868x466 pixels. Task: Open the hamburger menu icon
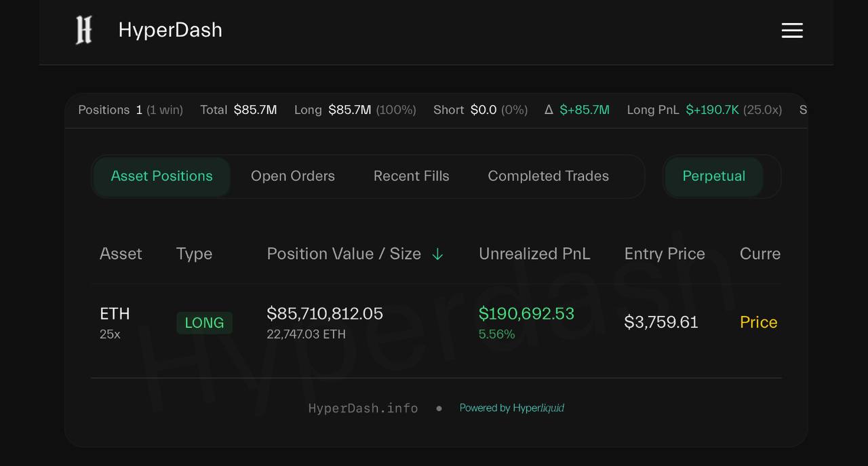792,31
